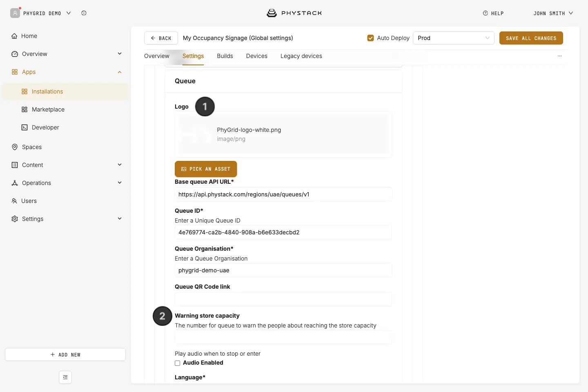Open the Prod environment dropdown
This screenshot has height=392, width=588.
[454, 38]
